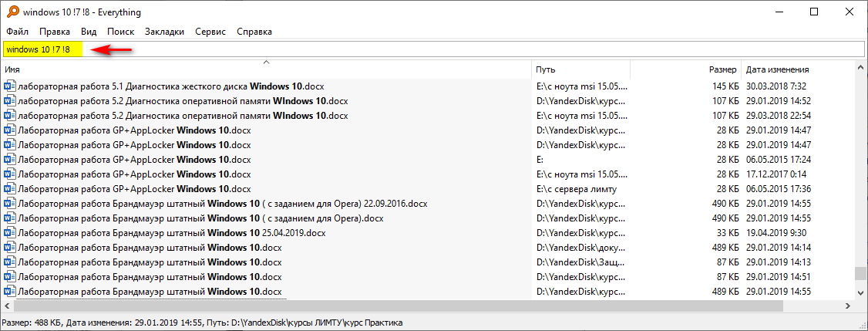Screen dimensions: 868x331
Task: Click the vertical scrollbar thumb
Action: click(860, 275)
